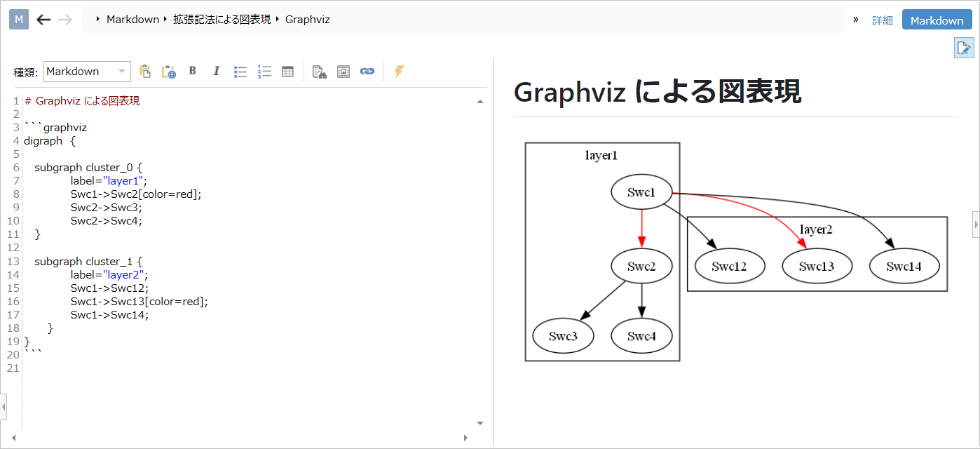
Task: Click the editor scroll up arrow
Action: click(x=480, y=102)
